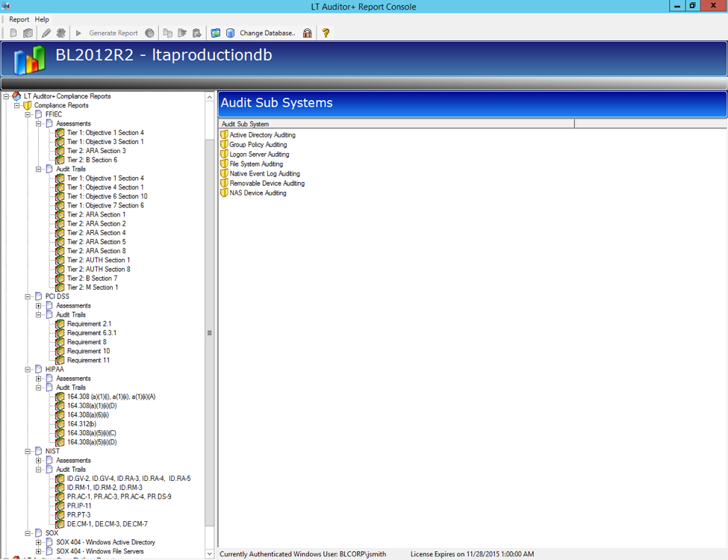Select DE.CM-1, DE.CM-3, DE.CM-7
Screen dimensions: 728x560
[x=108, y=523]
